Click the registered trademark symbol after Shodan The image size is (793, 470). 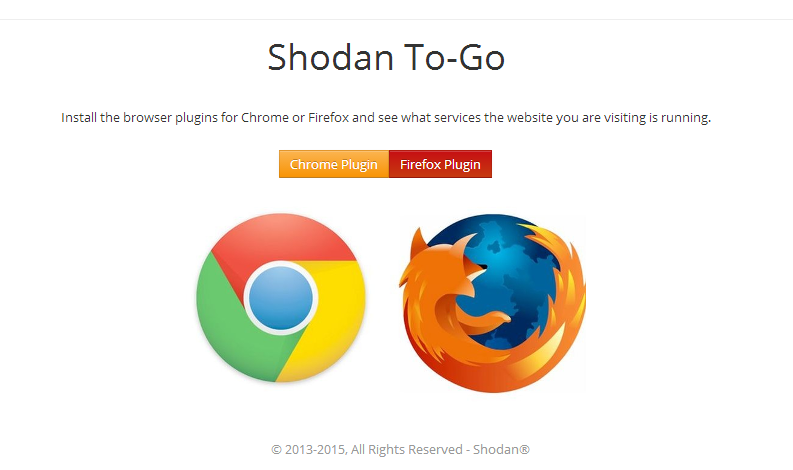pyautogui.click(x=524, y=449)
